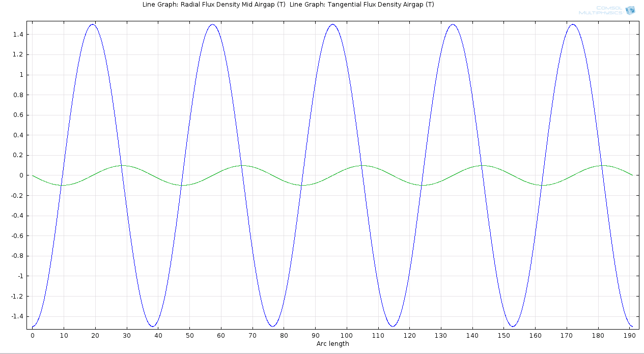
Task: Click the 1.4 tick label on y-axis
Action: pos(18,35)
